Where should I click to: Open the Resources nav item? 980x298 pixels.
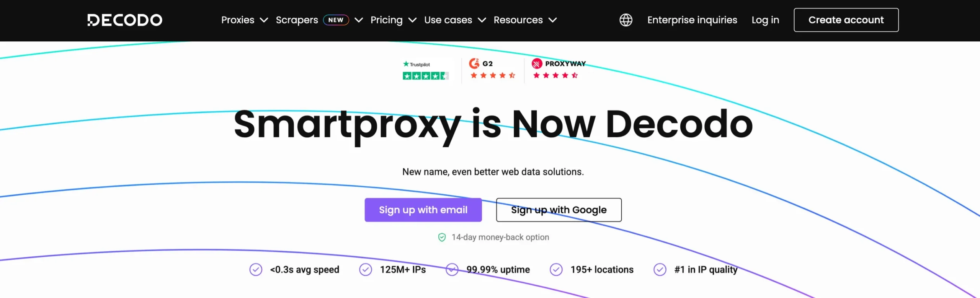[x=518, y=20]
